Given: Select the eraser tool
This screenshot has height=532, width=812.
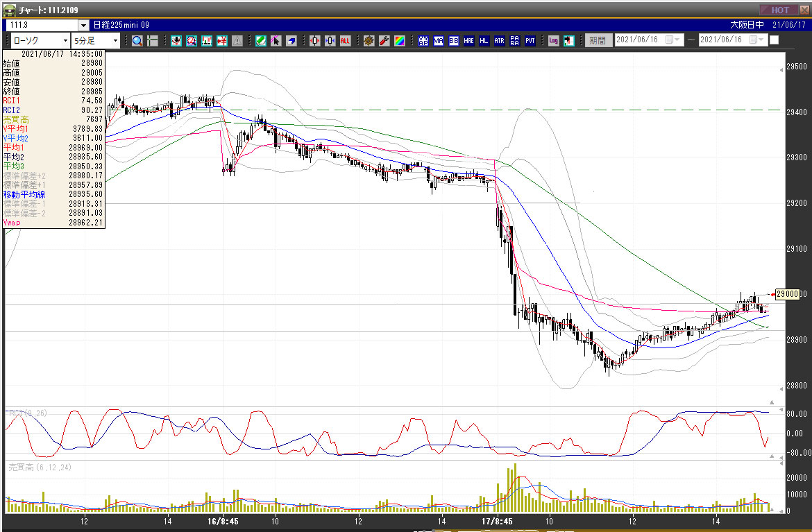Looking at the screenshot, I should point(291,40).
